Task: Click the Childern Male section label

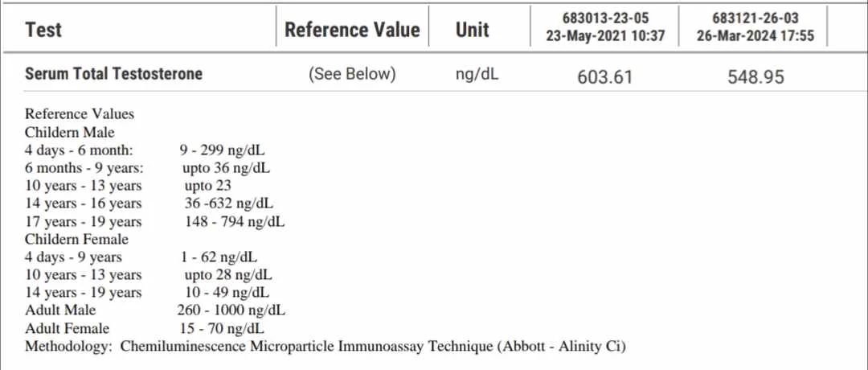Action: 70,132
